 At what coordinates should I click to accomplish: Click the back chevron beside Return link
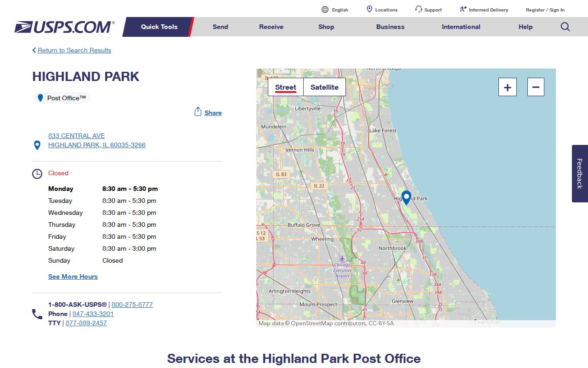point(34,50)
